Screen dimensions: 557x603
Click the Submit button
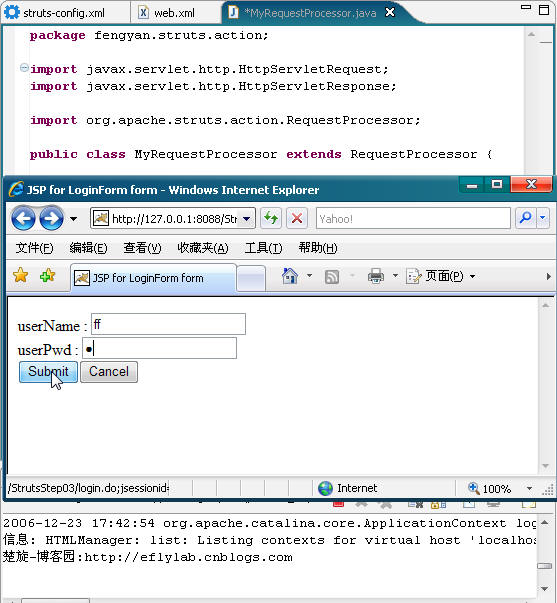pos(48,372)
